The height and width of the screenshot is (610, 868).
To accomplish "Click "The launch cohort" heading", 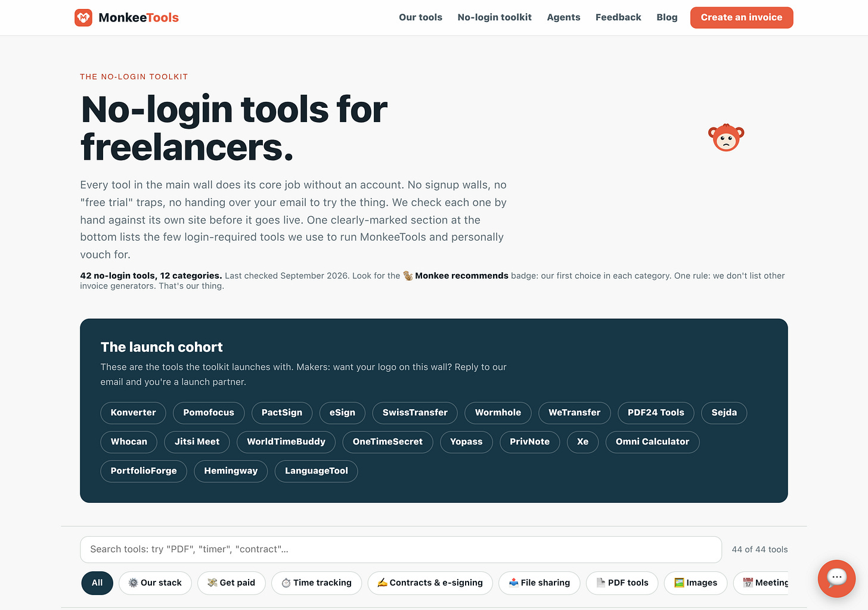I will (162, 347).
